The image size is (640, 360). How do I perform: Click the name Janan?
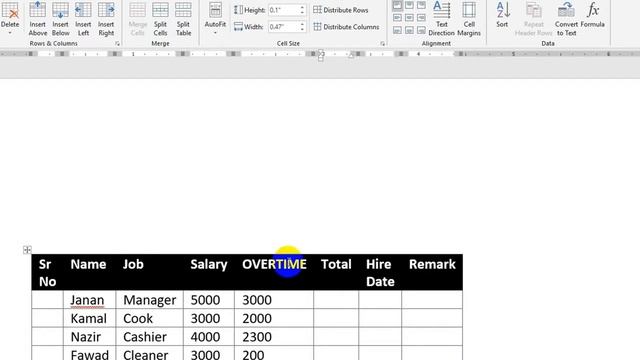[87, 300]
